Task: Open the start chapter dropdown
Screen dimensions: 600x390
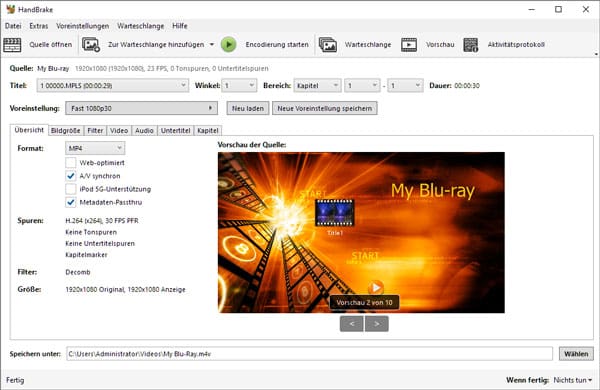Action: click(x=362, y=85)
